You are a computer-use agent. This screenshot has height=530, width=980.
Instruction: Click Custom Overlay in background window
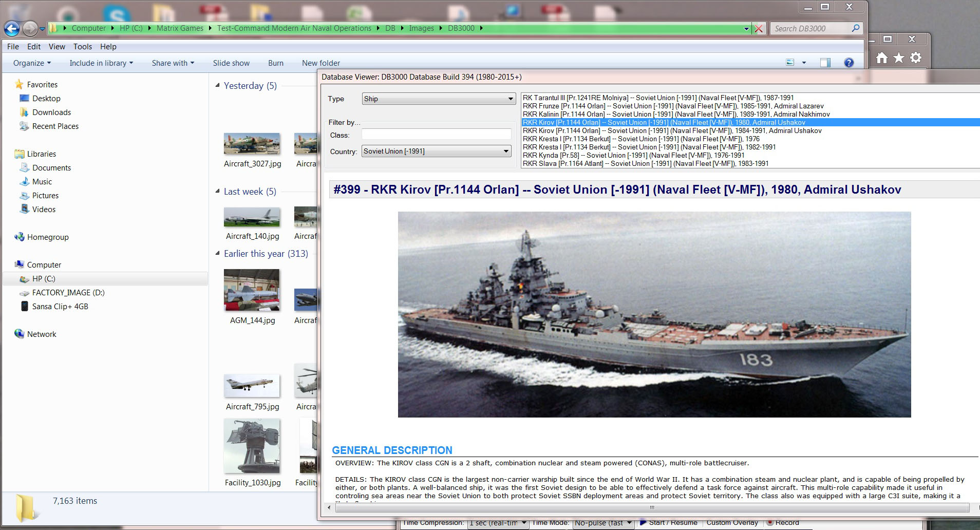tap(732, 523)
